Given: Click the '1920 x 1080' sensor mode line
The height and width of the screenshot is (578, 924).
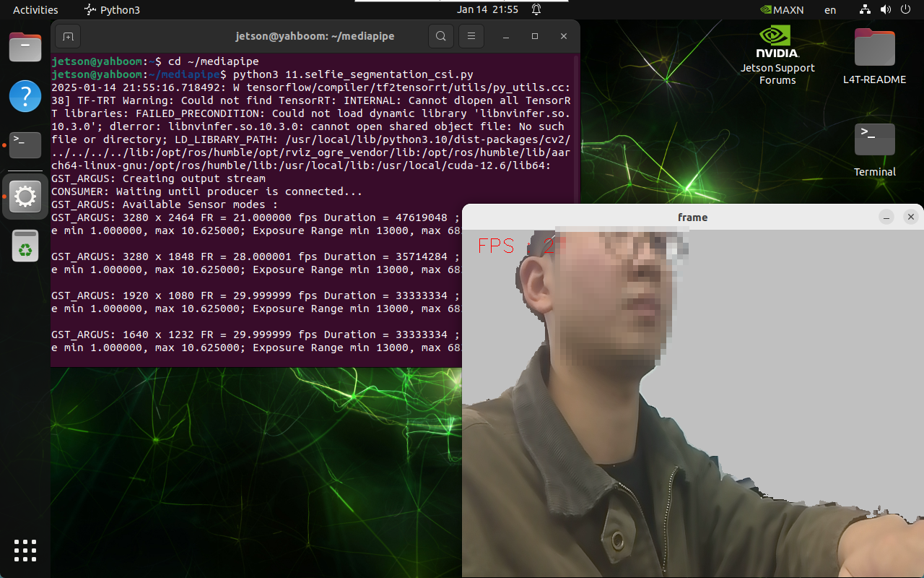Looking at the screenshot, I should 256,296.
